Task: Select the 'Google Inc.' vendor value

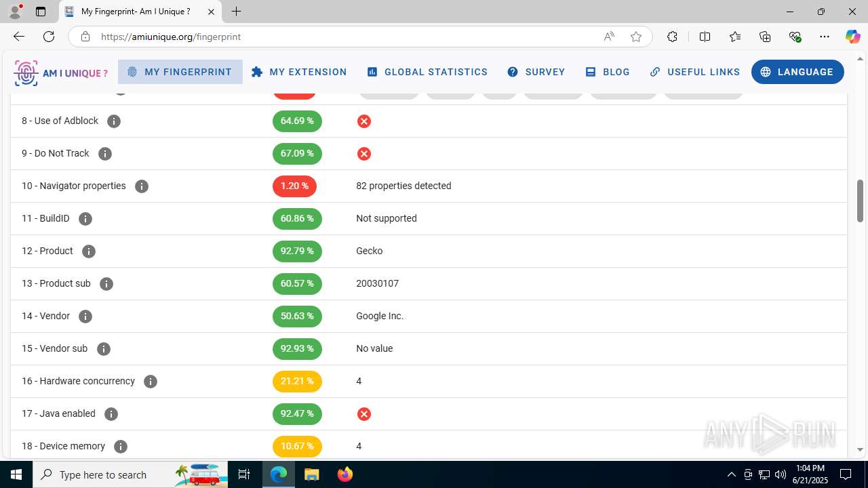Action: click(x=380, y=316)
